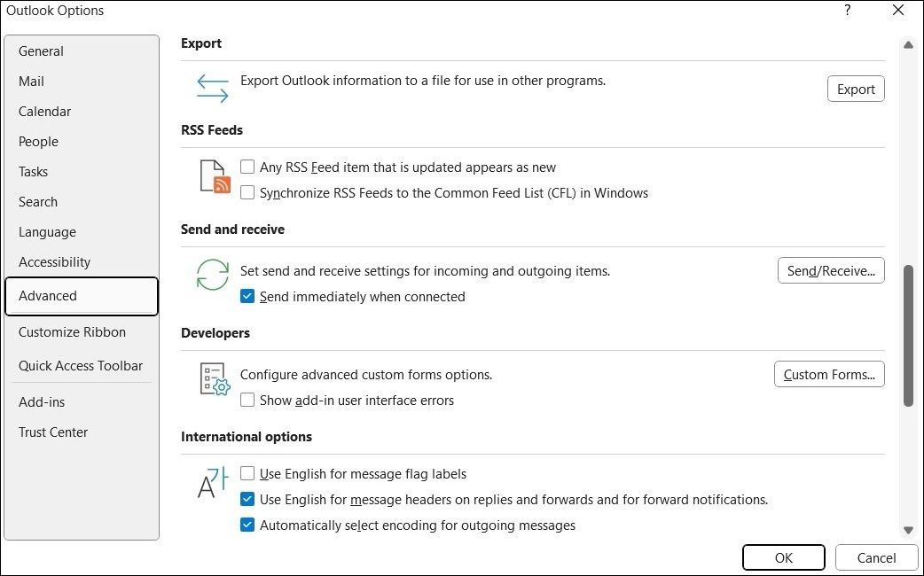Click the Developers section heading
The height and width of the screenshot is (576, 924).
coord(215,333)
